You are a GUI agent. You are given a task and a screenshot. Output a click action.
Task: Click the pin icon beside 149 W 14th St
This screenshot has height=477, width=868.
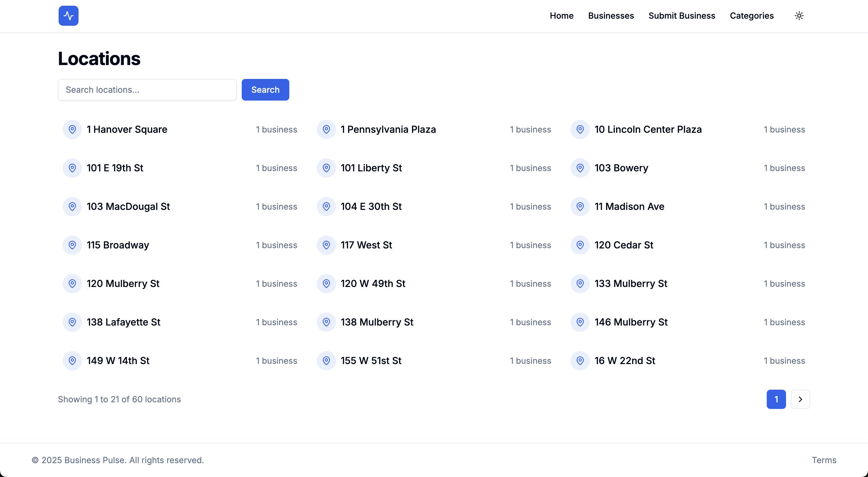pos(72,360)
